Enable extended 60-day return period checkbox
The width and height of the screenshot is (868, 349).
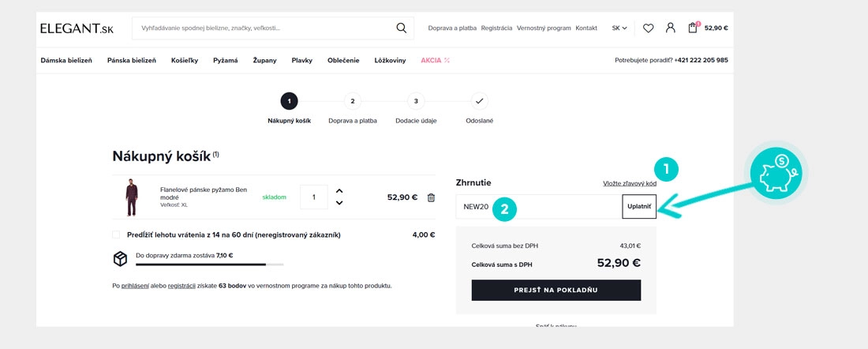pos(116,235)
